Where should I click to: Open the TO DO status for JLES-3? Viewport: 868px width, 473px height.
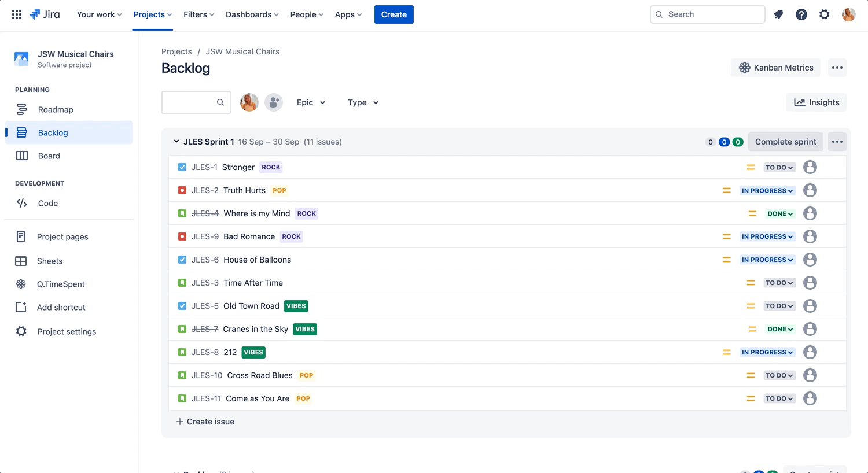pyautogui.click(x=779, y=283)
